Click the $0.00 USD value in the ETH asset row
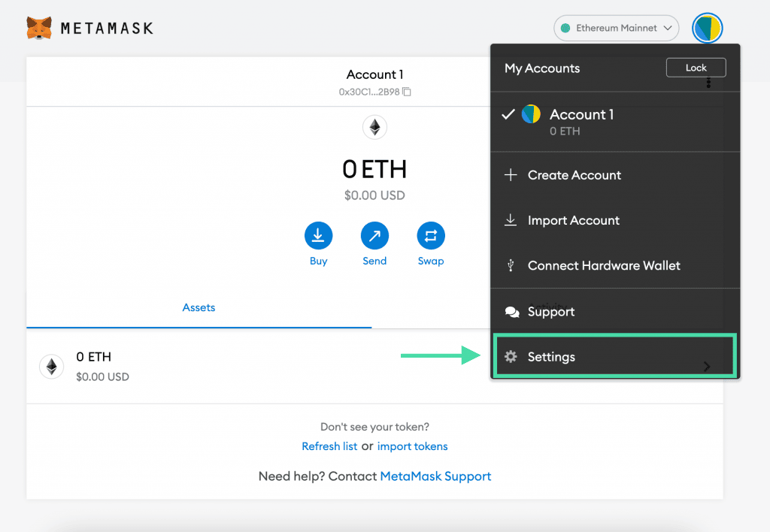This screenshot has width=770, height=532. click(x=102, y=377)
